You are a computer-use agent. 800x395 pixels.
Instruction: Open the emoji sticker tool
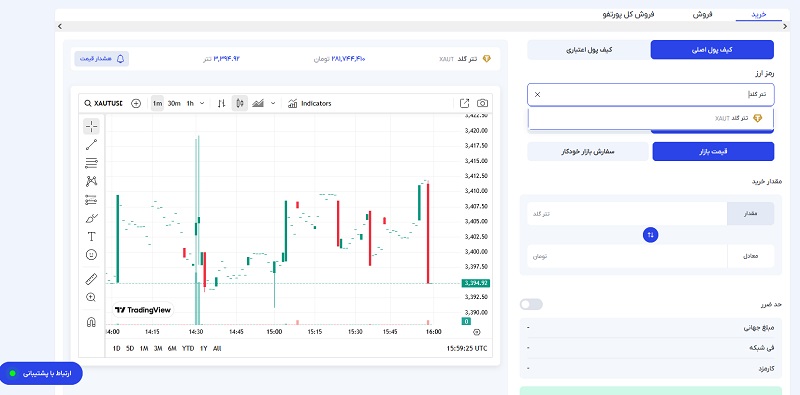tap(91, 255)
